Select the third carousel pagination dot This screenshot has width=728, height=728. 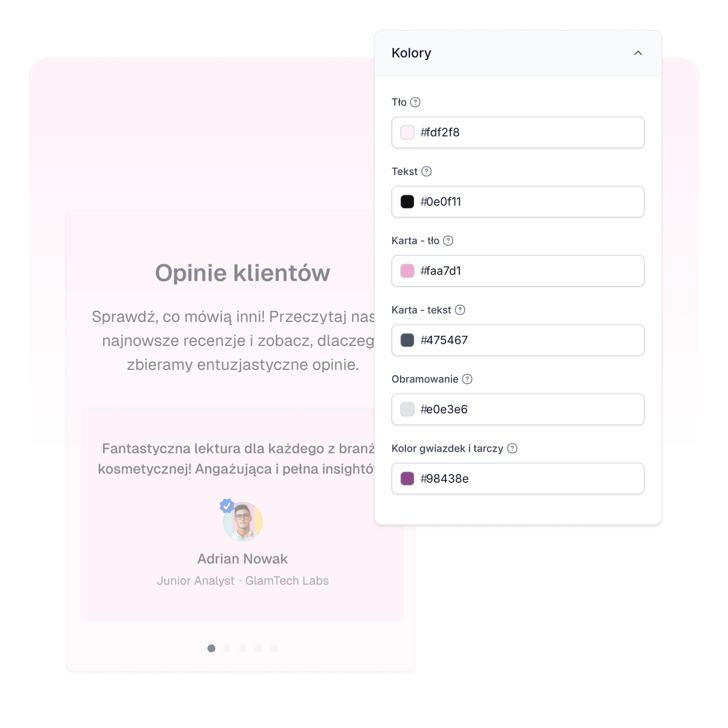click(x=243, y=648)
